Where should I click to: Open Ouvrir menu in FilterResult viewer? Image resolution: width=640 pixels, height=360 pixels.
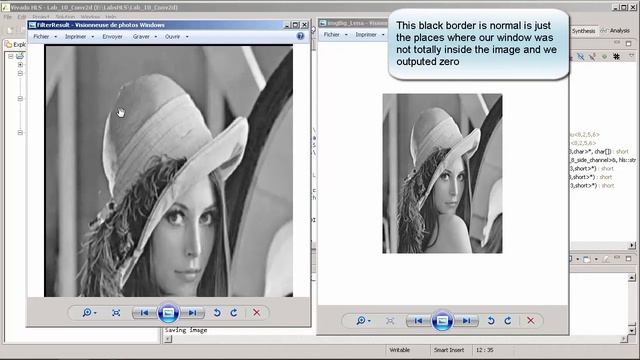(176, 36)
